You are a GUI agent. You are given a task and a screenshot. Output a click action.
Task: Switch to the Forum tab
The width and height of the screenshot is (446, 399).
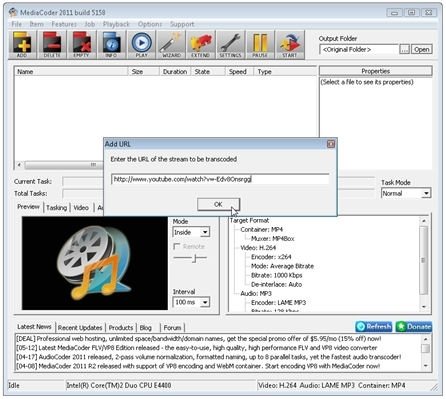tap(172, 328)
